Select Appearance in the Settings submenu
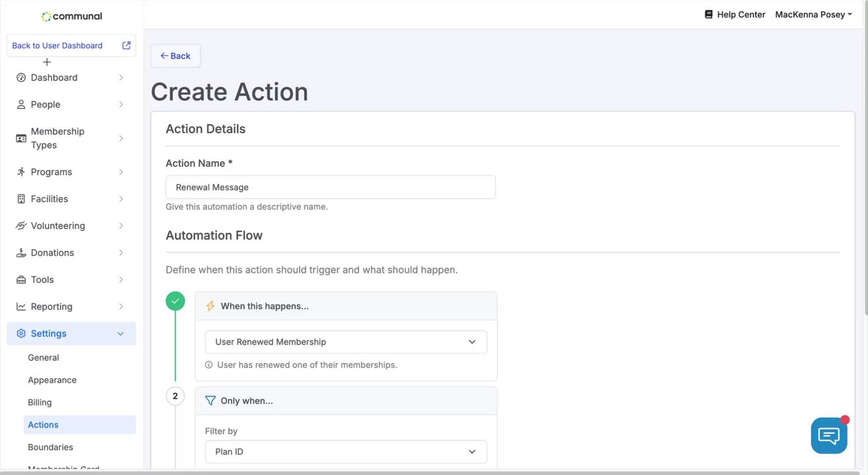Screen dimensions: 868x475 52,380
